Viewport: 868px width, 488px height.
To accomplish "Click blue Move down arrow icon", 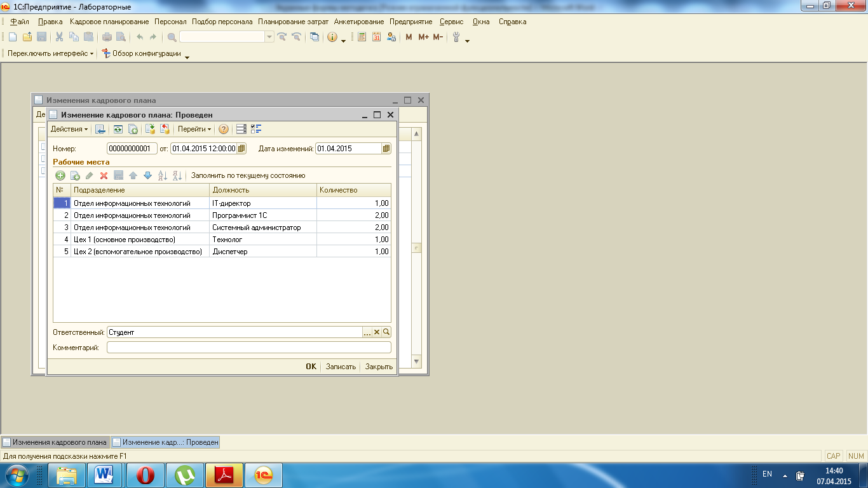I will click(147, 175).
